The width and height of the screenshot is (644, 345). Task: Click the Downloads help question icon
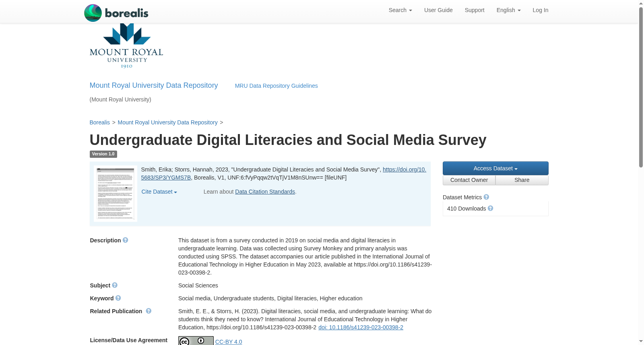coord(491,209)
